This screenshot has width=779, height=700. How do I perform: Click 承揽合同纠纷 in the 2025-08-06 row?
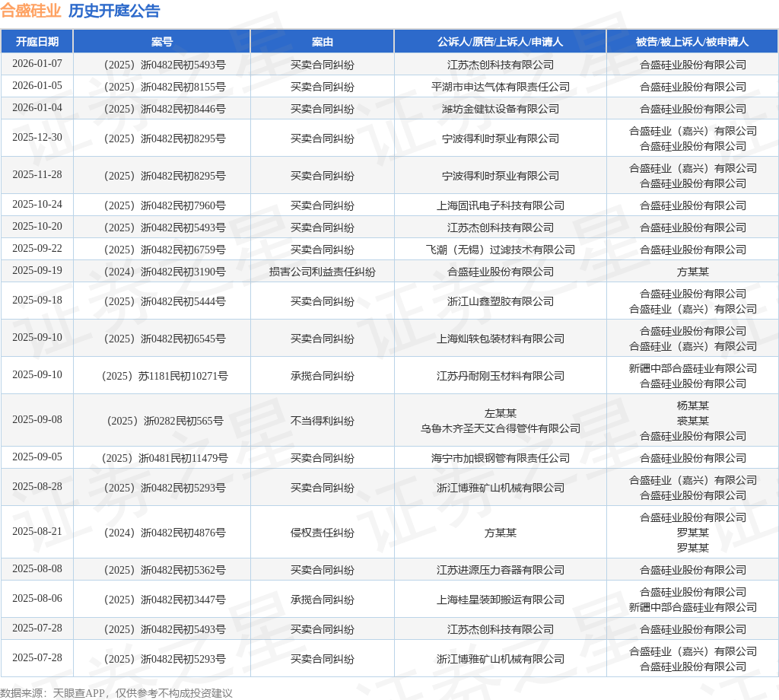pyautogui.click(x=323, y=600)
